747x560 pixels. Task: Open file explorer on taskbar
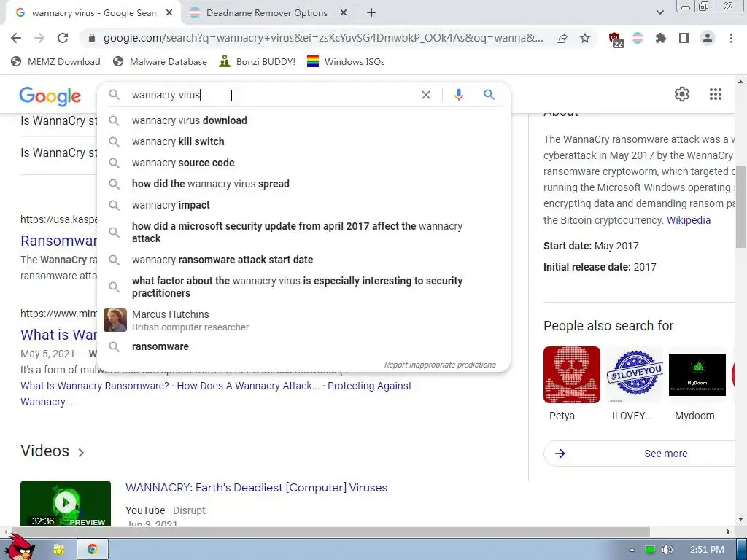click(x=58, y=550)
